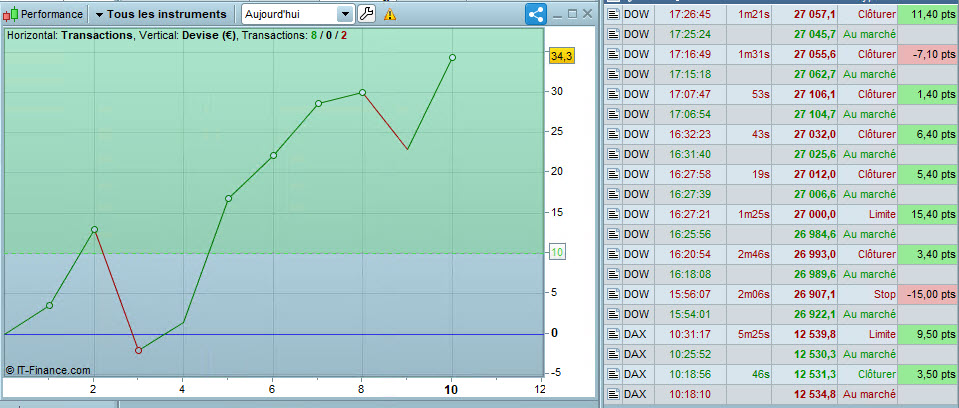959x408 pixels.
Task: Open the wrench settings tool
Action: (x=366, y=13)
